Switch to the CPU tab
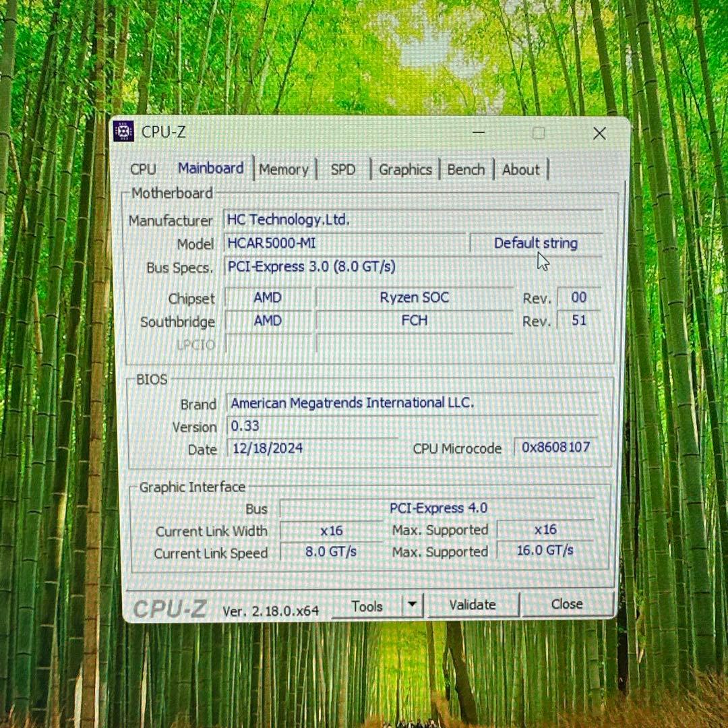 point(143,169)
